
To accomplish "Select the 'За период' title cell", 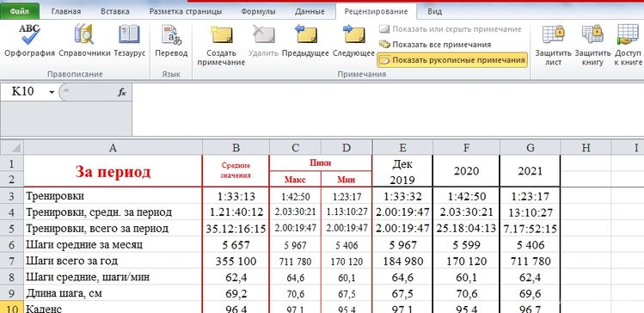I will (113, 171).
